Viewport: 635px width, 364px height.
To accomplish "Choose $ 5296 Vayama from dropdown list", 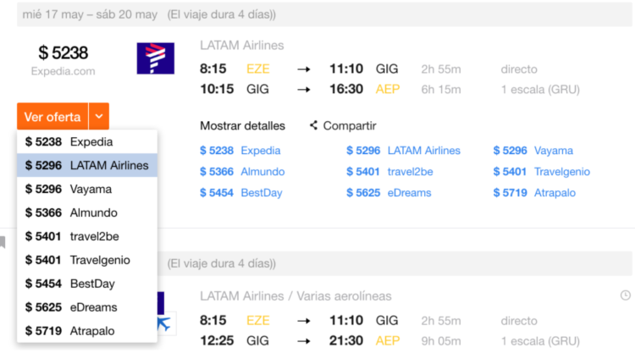I will pyautogui.click(x=87, y=189).
